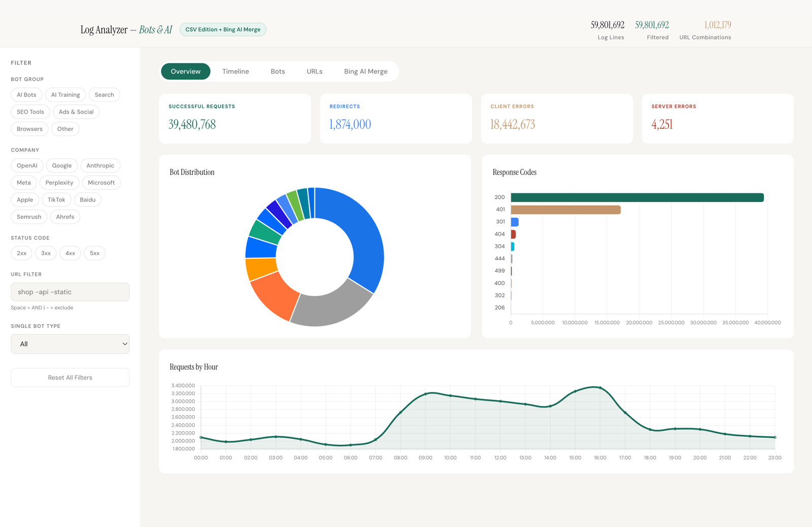The width and height of the screenshot is (812, 527).
Task: Click the CSV Edition + Bing AI Merge badge
Action: (223, 29)
